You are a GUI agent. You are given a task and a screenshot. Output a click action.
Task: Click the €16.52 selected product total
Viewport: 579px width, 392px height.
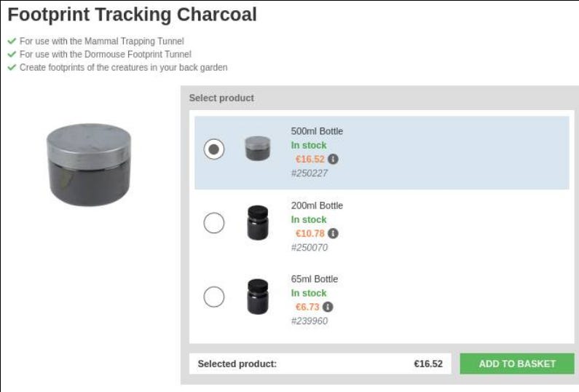click(428, 364)
